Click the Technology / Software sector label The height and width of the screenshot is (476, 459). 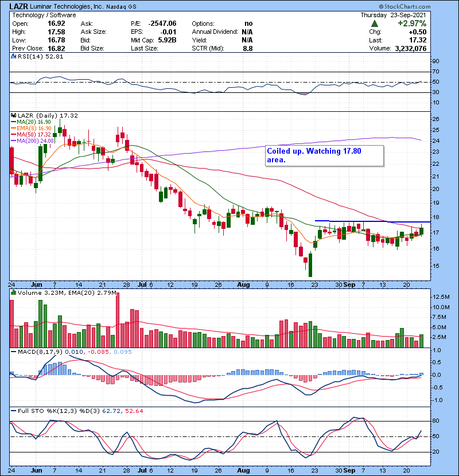coord(44,15)
